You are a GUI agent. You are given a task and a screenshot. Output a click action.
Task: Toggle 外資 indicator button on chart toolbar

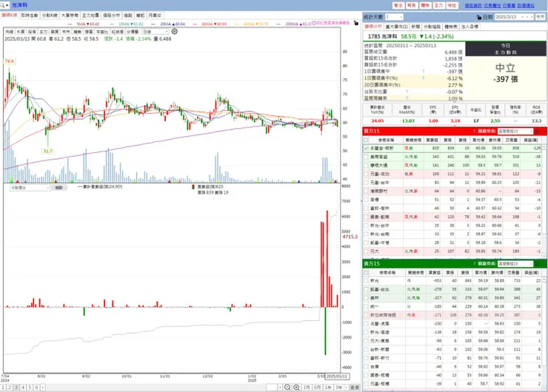point(21,31)
